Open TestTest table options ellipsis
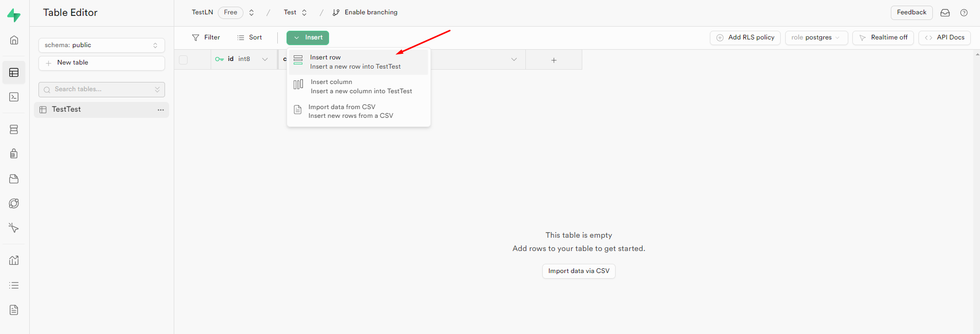This screenshot has height=334, width=980. [x=160, y=110]
